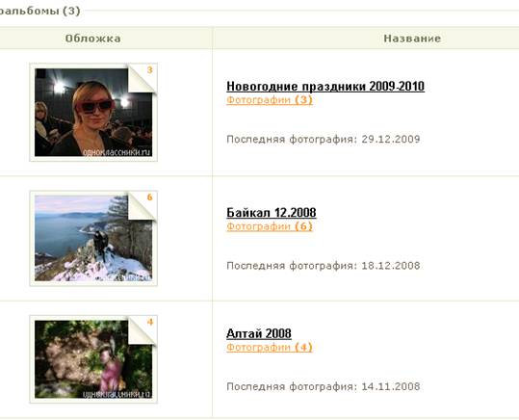Follow the Фотографии (6) link
Image resolution: width=519 pixels, height=420 pixels.
[270, 226]
